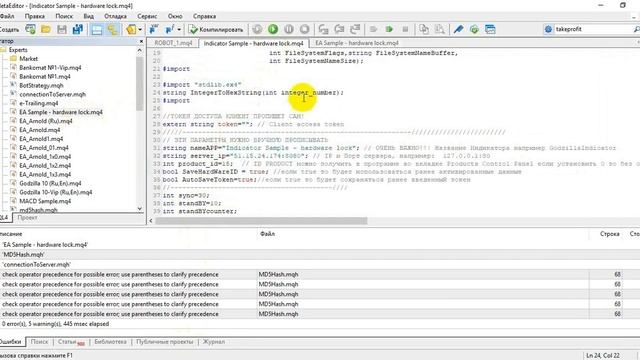
Task: Open the Сервис menu
Action: [x=147, y=16]
